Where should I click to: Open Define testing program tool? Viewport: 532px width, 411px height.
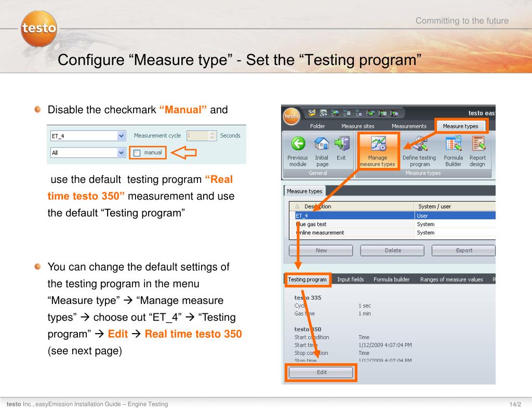[419, 152]
